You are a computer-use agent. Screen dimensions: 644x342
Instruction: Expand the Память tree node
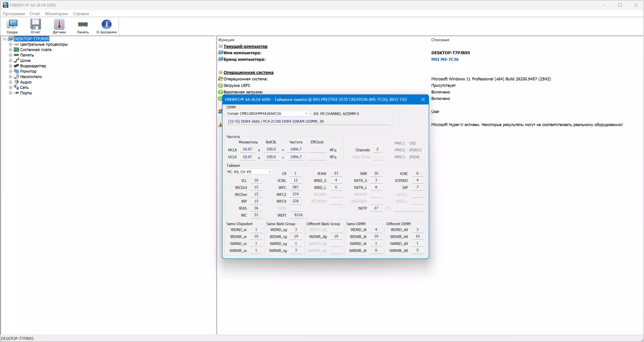pyautogui.click(x=10, y=55)
